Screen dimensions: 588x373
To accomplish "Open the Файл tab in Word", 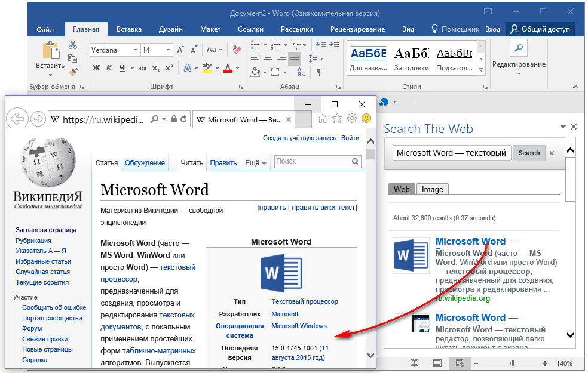I will click(45, 29).
